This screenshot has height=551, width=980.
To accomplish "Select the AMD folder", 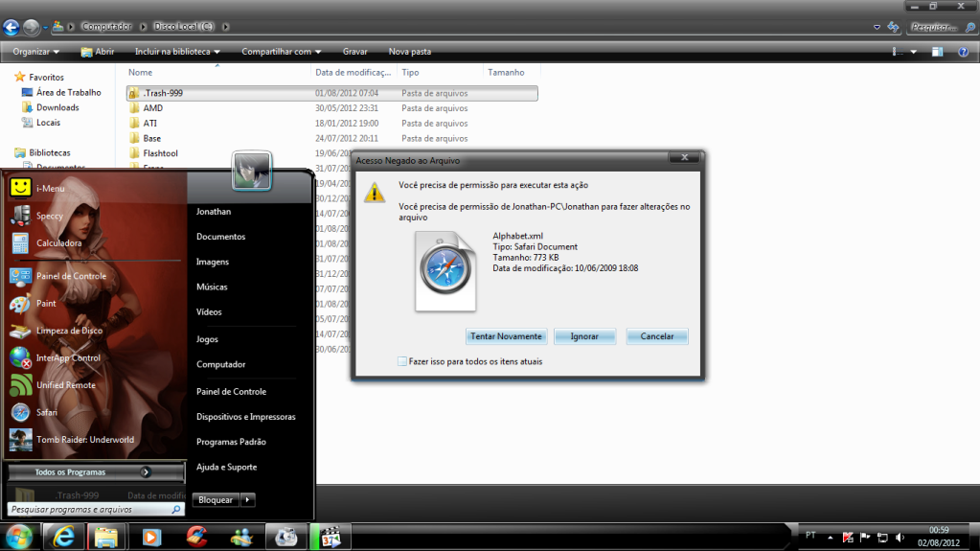I will pyautogui.click(x=153, y=108).
